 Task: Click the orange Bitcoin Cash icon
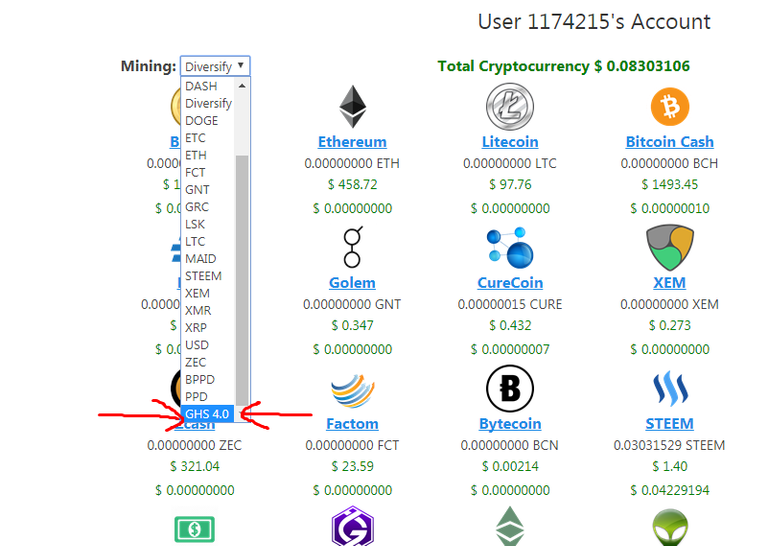tap(670, 106)
